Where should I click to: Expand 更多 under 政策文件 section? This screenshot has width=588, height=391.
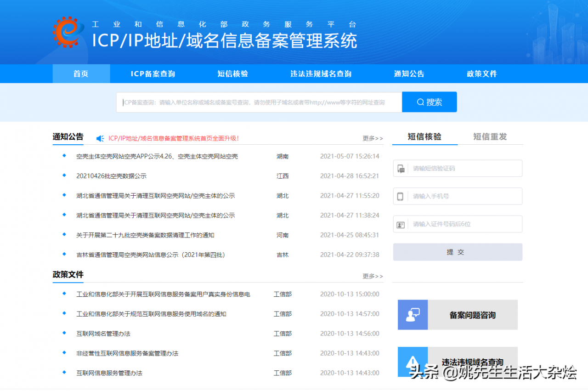pos(372,276)
